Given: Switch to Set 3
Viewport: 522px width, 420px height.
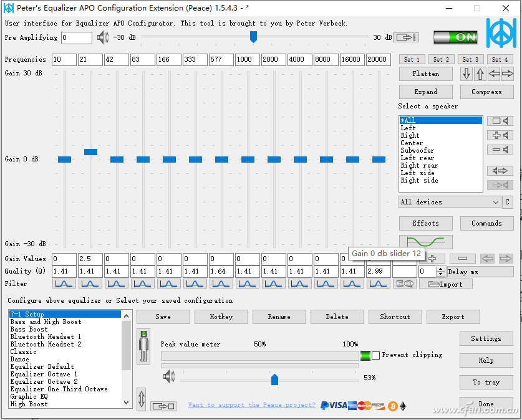Looking at the screenshot, I should [470, 60].
